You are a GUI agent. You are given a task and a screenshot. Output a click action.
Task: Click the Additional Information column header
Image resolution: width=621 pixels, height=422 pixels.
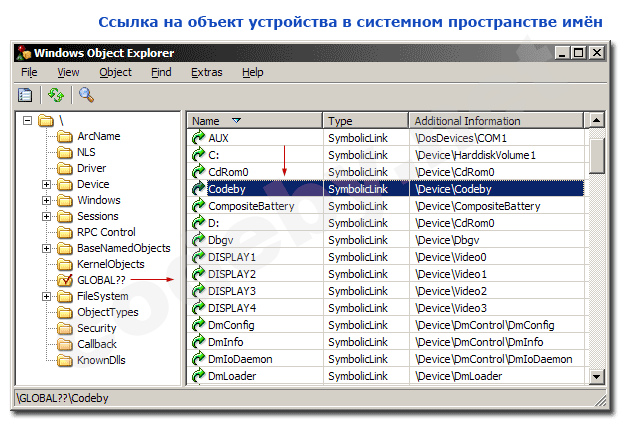(496, 120)
